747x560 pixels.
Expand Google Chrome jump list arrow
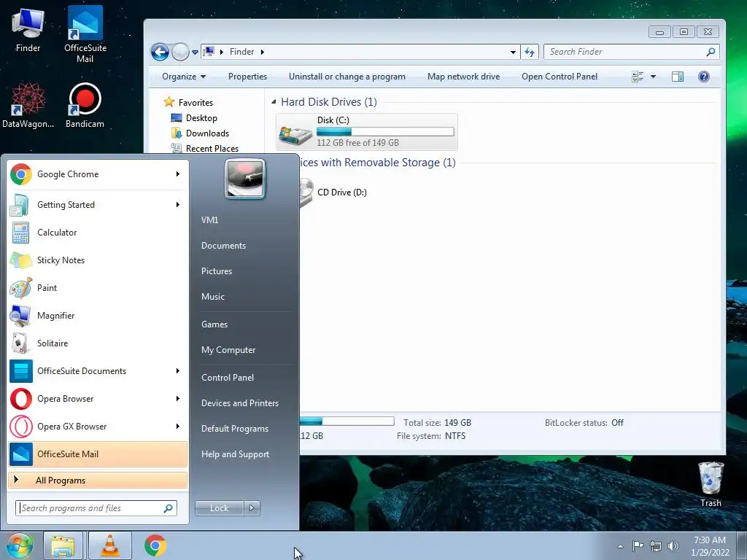click(178, 174)
